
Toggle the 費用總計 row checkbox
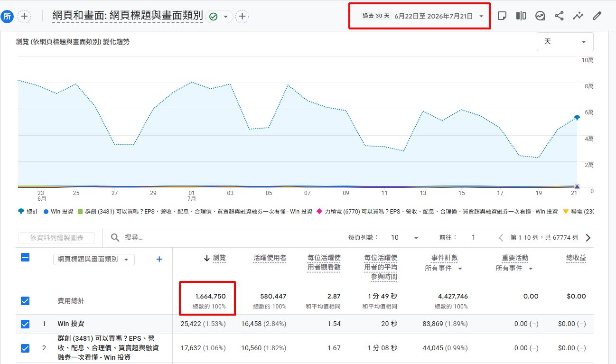pyautogui.click(x=25, y=301)
